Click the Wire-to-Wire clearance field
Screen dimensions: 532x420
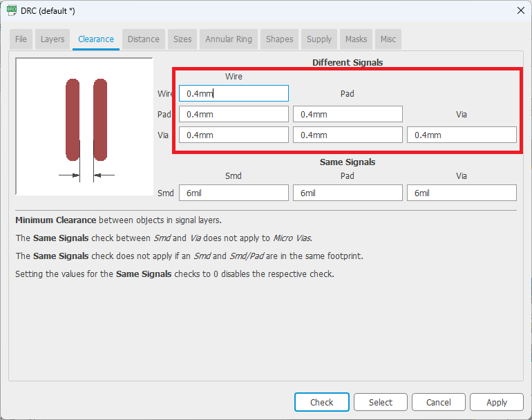tap(234, 93)
